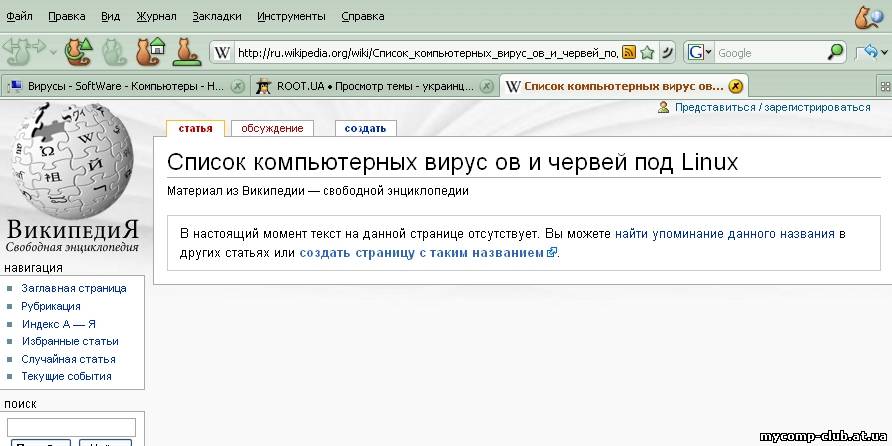Click into the Wikipedia поиск input field
This screenshot has width=892, height=446.
click(x=72, y=427)
